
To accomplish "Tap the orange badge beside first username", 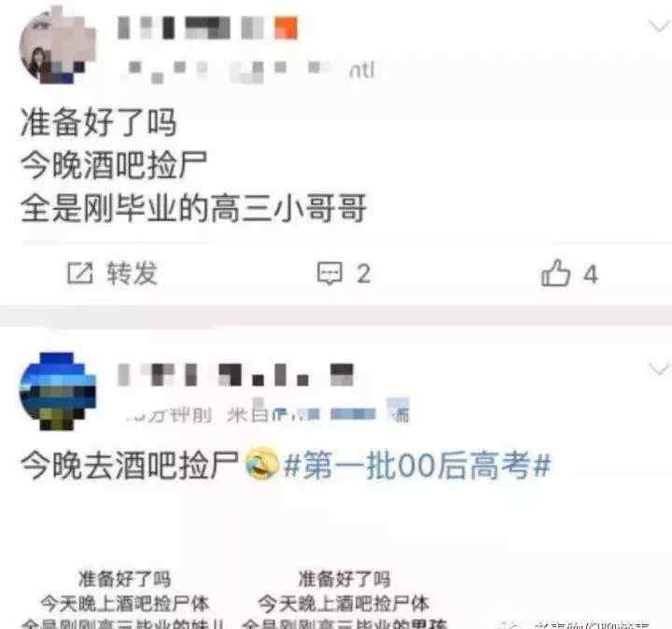I will (286, 28).
